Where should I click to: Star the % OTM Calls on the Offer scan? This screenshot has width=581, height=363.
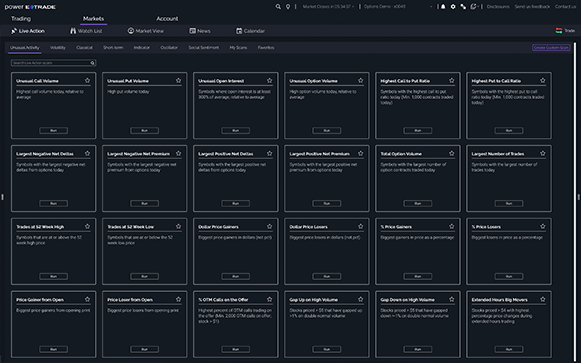[269, 299]
